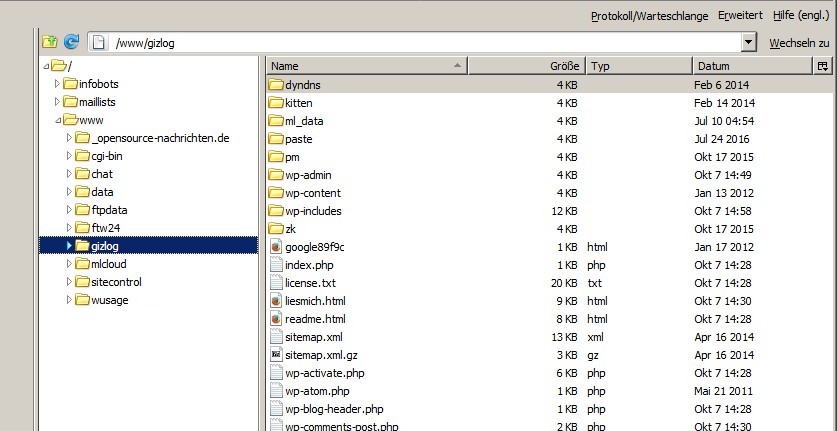Select the file name sitemap.xml.gz
837x431 pixels.
321,355
